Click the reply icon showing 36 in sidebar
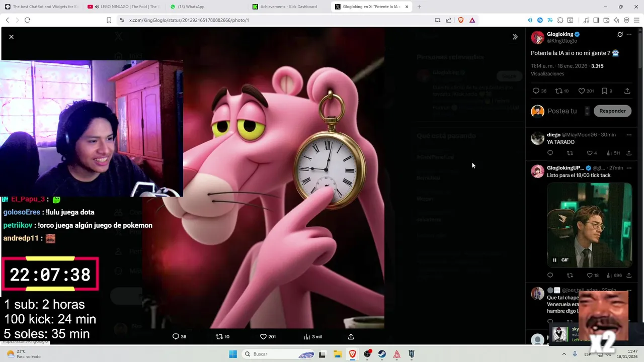 (x=539, y=91)
